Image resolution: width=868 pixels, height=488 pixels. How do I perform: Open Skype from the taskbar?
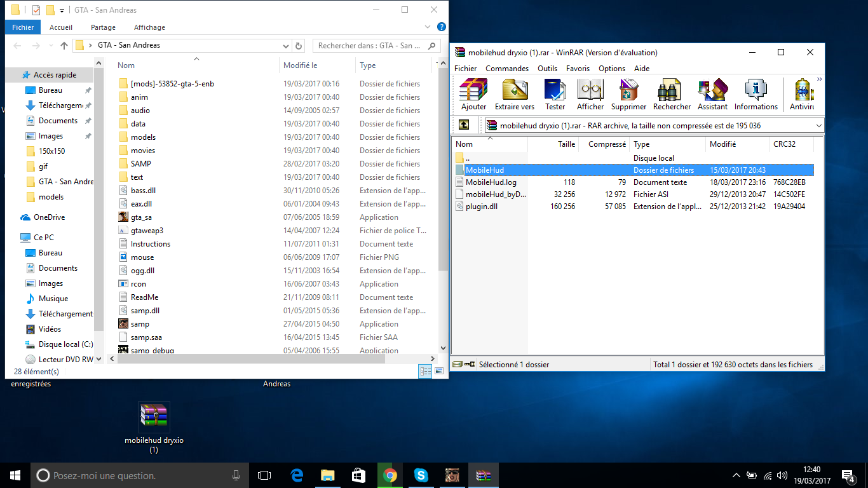pos(421,475)
